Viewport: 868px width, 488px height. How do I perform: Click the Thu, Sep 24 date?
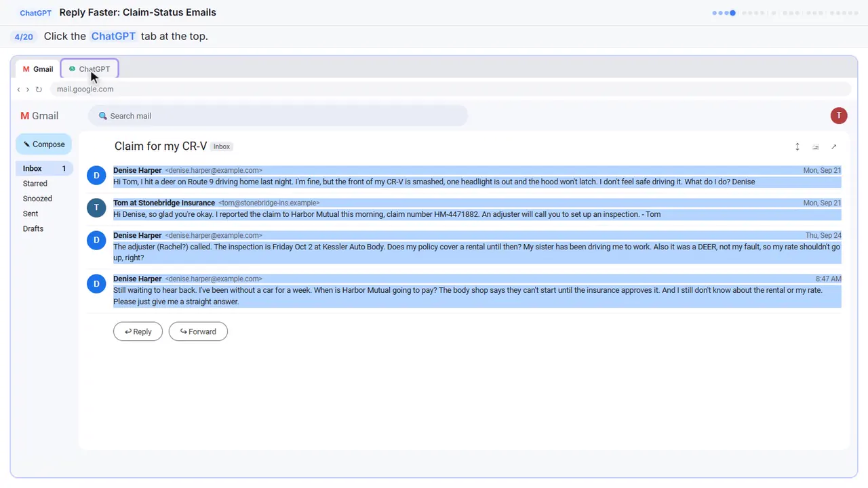pyautogui.click(x=823, y=235)
